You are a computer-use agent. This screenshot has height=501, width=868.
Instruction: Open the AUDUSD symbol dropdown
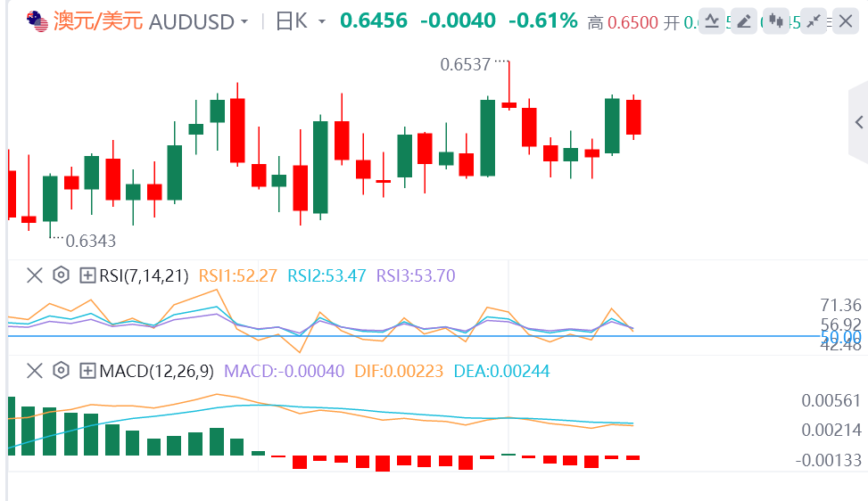244,22
